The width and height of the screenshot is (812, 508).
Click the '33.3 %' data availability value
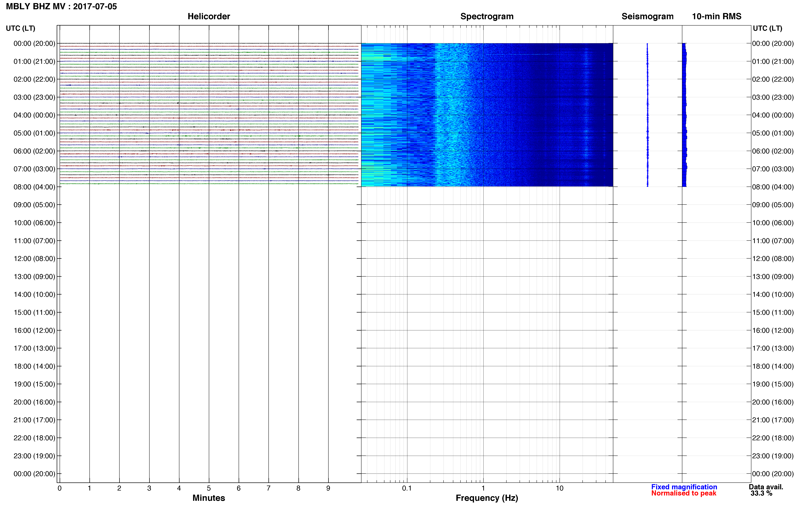(761, 493)
